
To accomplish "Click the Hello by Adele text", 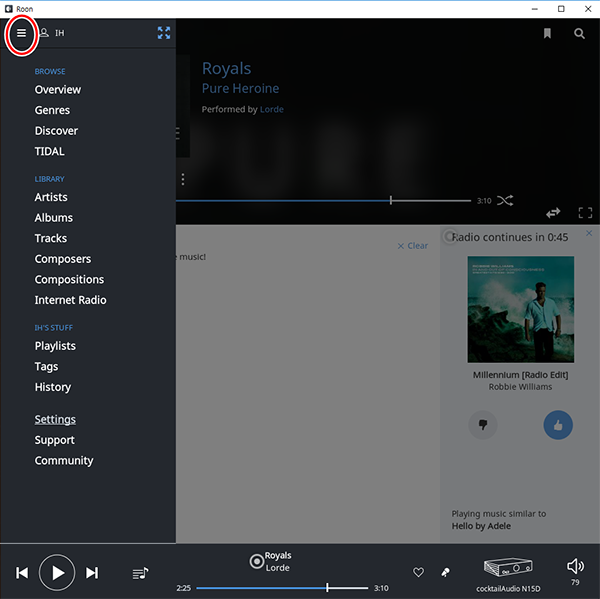I will 481,526.
